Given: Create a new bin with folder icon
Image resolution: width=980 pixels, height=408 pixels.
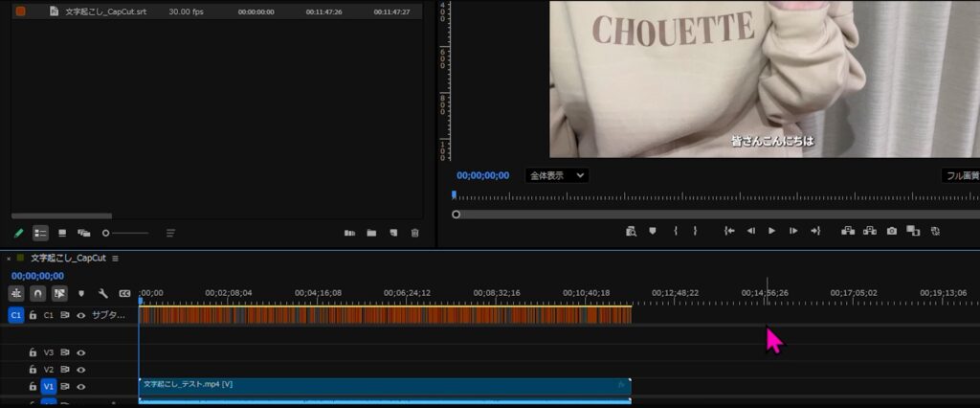Looking at the screenshot, I should 370,233.
